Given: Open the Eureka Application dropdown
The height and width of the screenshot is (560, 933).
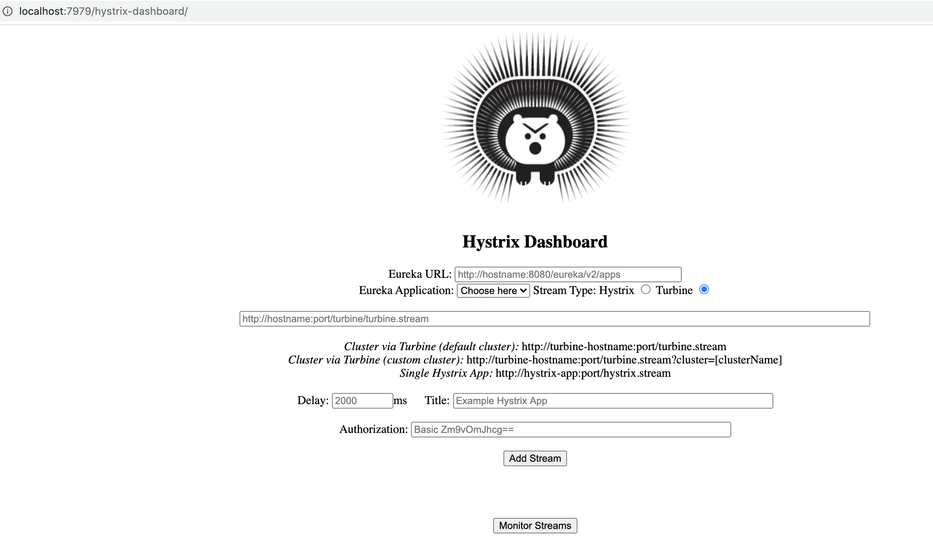Looking at the screenshot, I should pyautogui.click(x=493, y=291).
